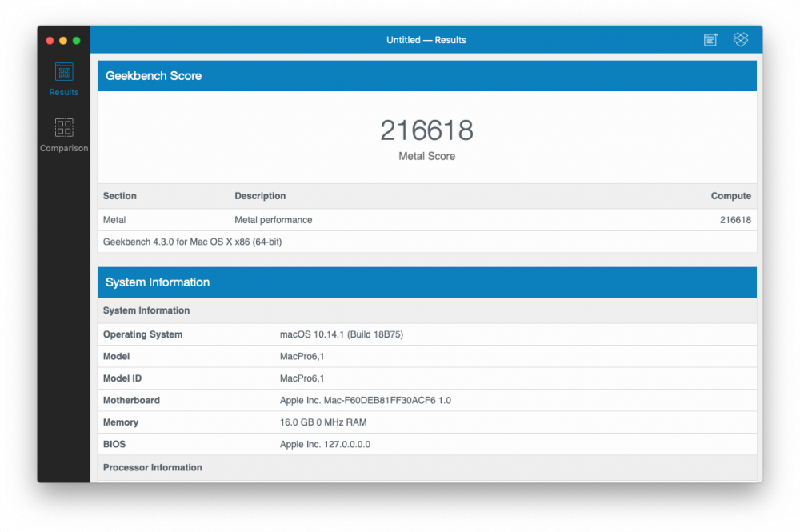Image resolution: width=800 pixels, height=532 pixels.
Task: Open the Results view in sidebar
Action: [x=64, y=79]
